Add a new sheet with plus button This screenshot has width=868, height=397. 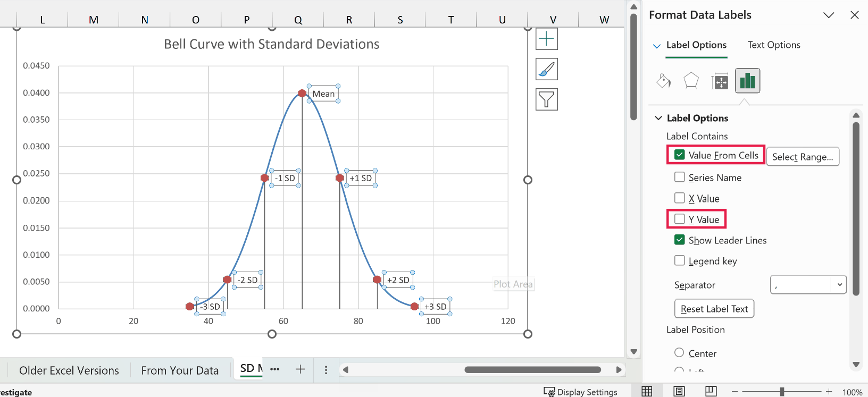point(300,369)
